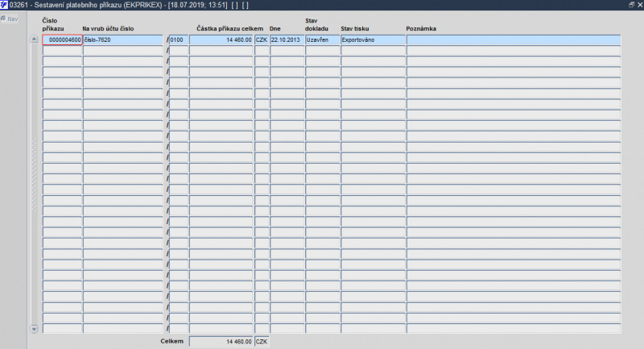Viewport: 644px width, 349px height.
Task: Click account field číslo-7620
Action: [123, 39]
